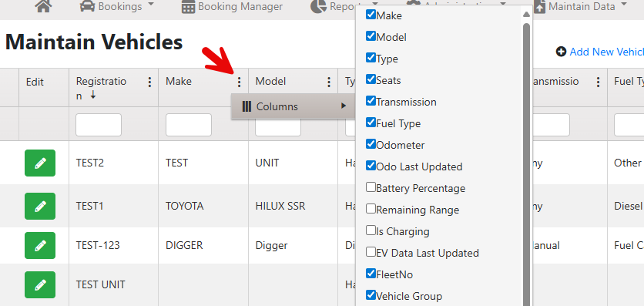This screenshot has height=306, width=644.
Task: Click the columns list vertical scrollbar
Action: click(x=526, y=164)
